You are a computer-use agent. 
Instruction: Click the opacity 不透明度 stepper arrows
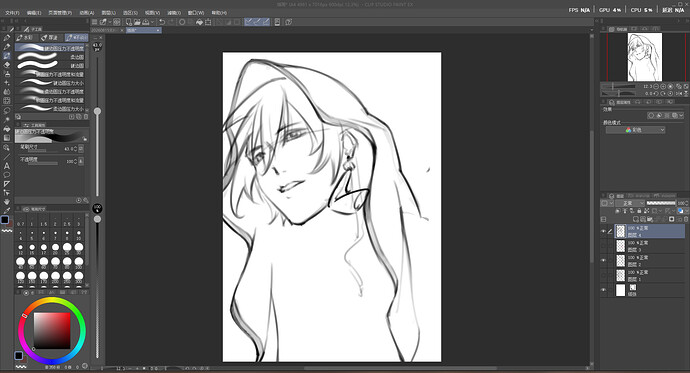[x=76, y=161]
